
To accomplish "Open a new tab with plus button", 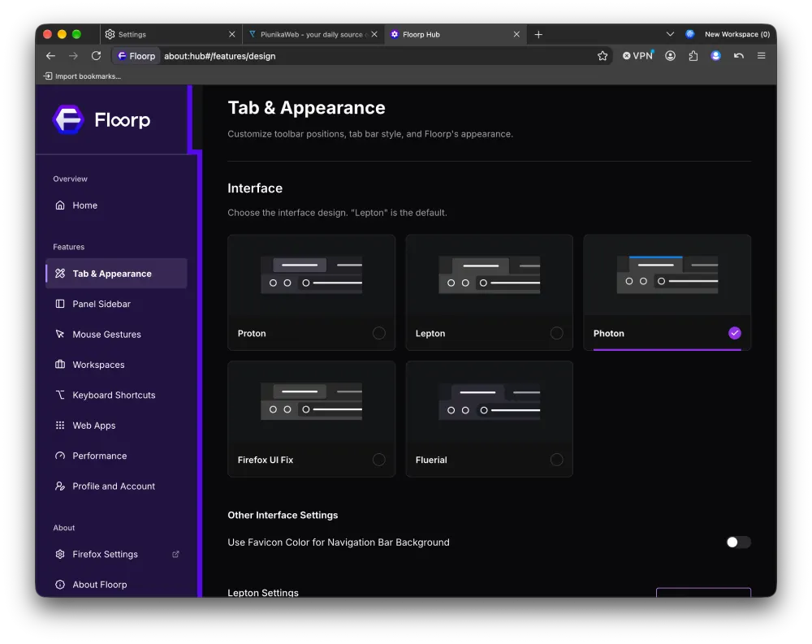I will point(538,34).
